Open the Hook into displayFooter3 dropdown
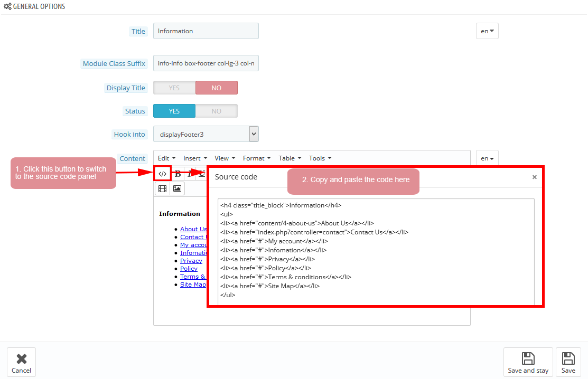 pos(206,135)
